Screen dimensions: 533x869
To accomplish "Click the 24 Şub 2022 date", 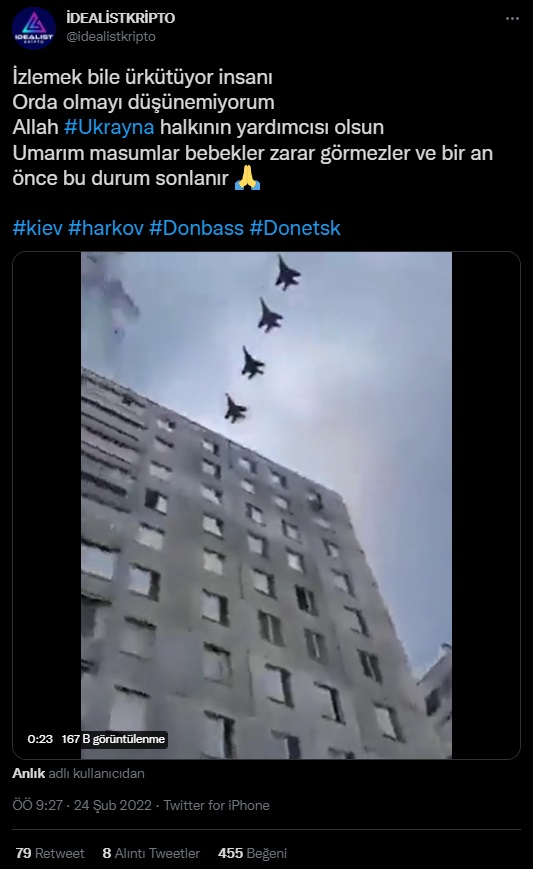I will (x=112, y=805).
